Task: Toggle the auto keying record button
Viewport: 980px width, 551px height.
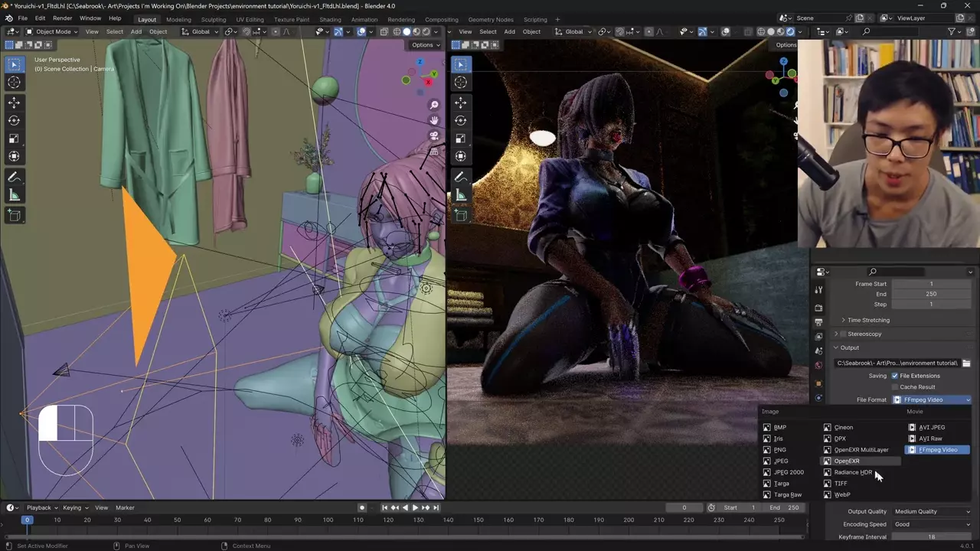Action: [x=362, y=507]
